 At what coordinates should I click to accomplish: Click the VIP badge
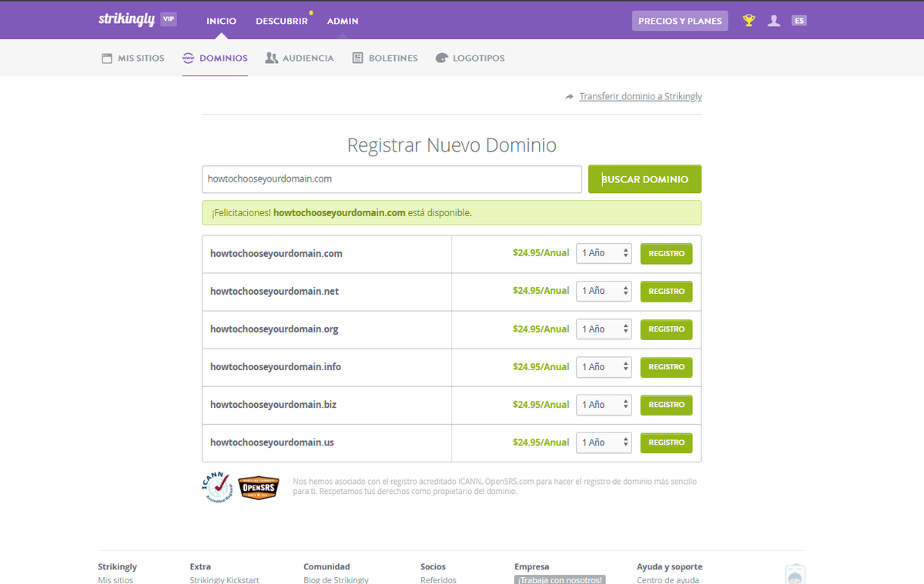[169, 19]
